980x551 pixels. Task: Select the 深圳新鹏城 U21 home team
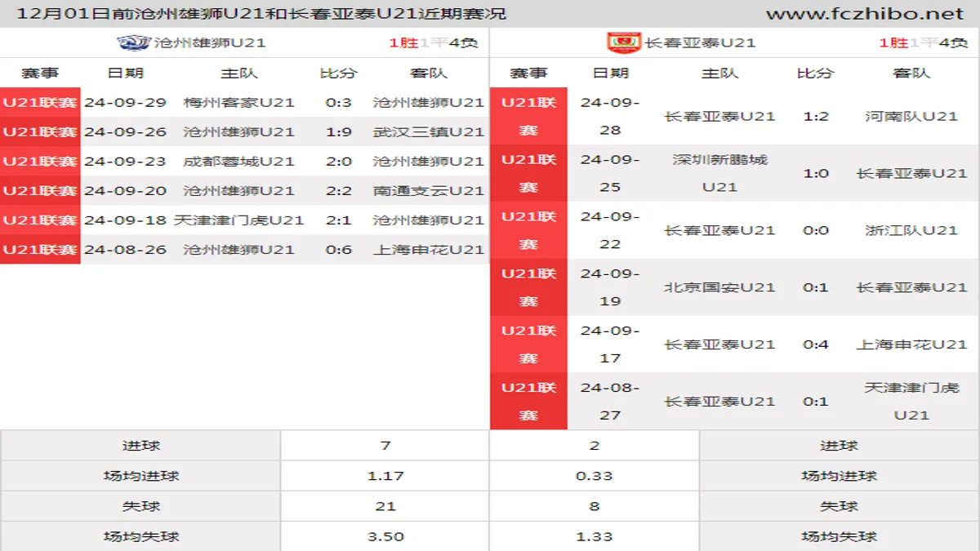point(719,173)
